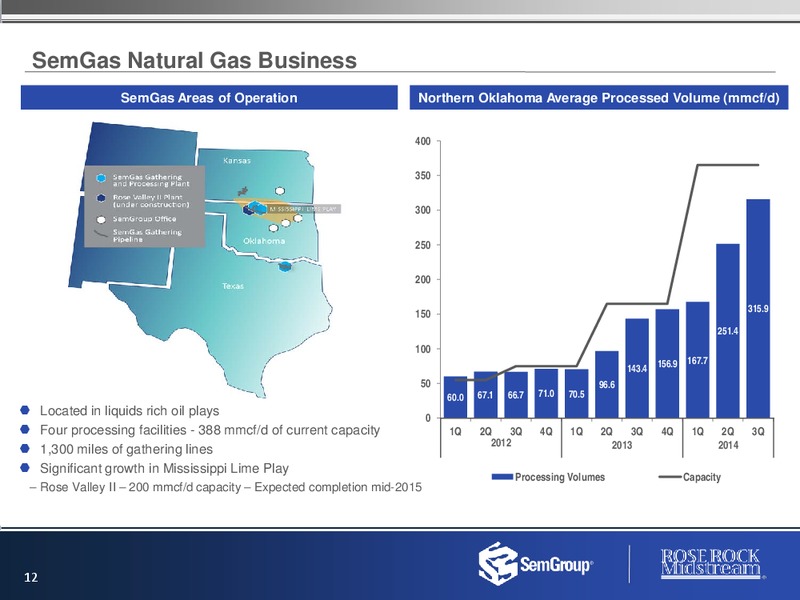Viewport: 800px width, 600px height.
Task: Click the 143.4 bar for 3Q 2013
Action: click(637, 368)
